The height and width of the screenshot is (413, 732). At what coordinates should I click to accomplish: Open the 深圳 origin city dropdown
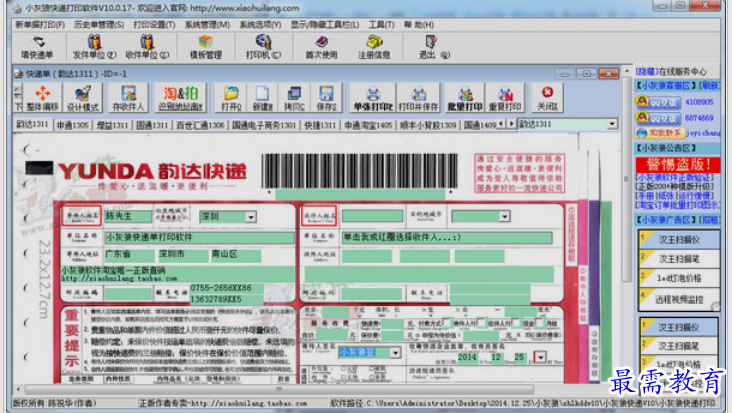coord(251,217)
